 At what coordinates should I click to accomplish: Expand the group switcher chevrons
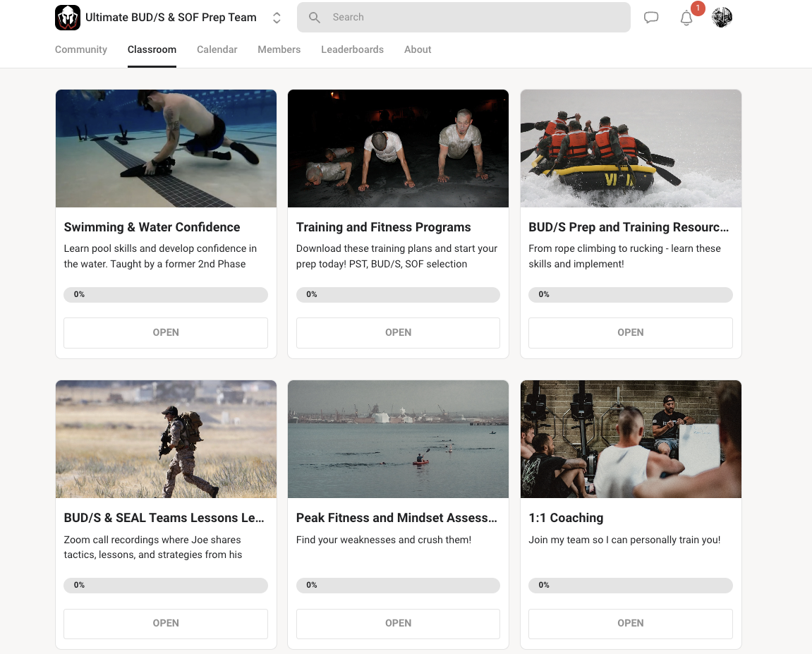[x=277, y=18]
